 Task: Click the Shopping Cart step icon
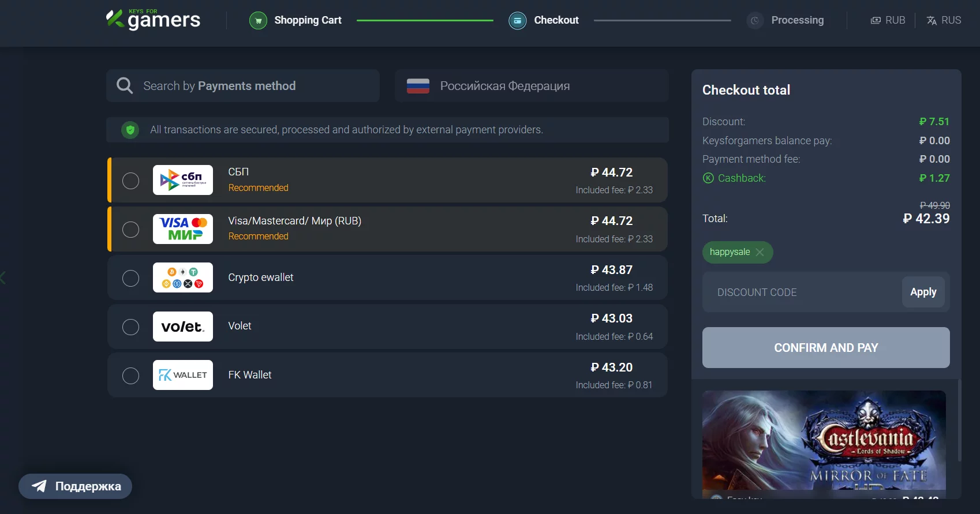pyautogui.click(x=258, y=21)
